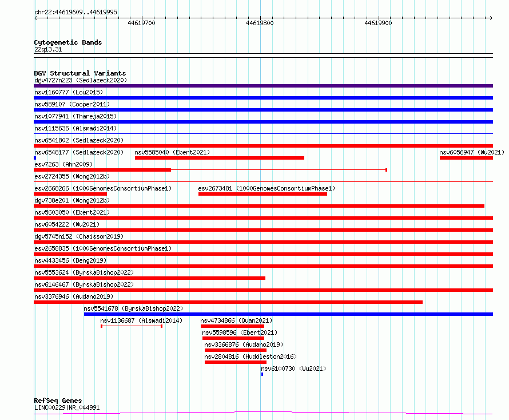Open variant nsv5541678 (ByrskaBishop2022)
509x420 pixels.
click(x=133, y=308)
